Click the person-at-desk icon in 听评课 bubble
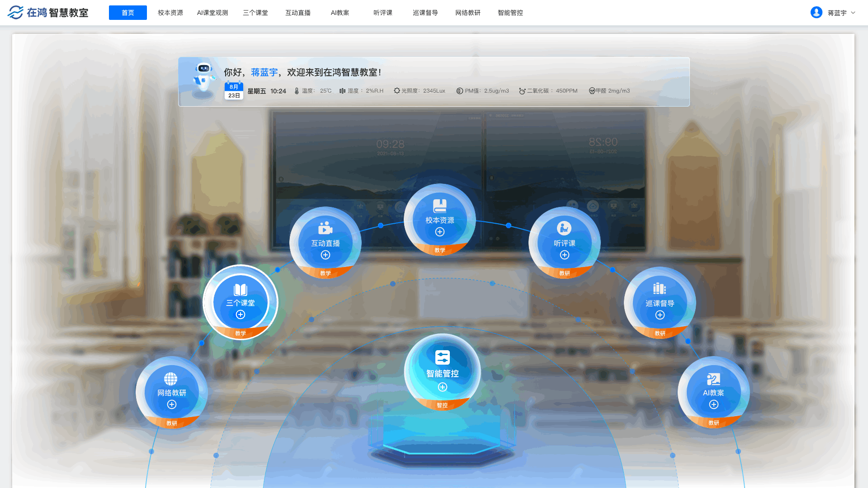The width and height of the screenshot is (868, 488). point(564,228)
